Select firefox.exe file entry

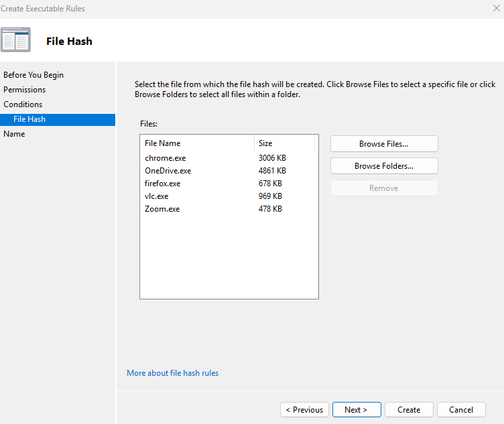[162, 184]
